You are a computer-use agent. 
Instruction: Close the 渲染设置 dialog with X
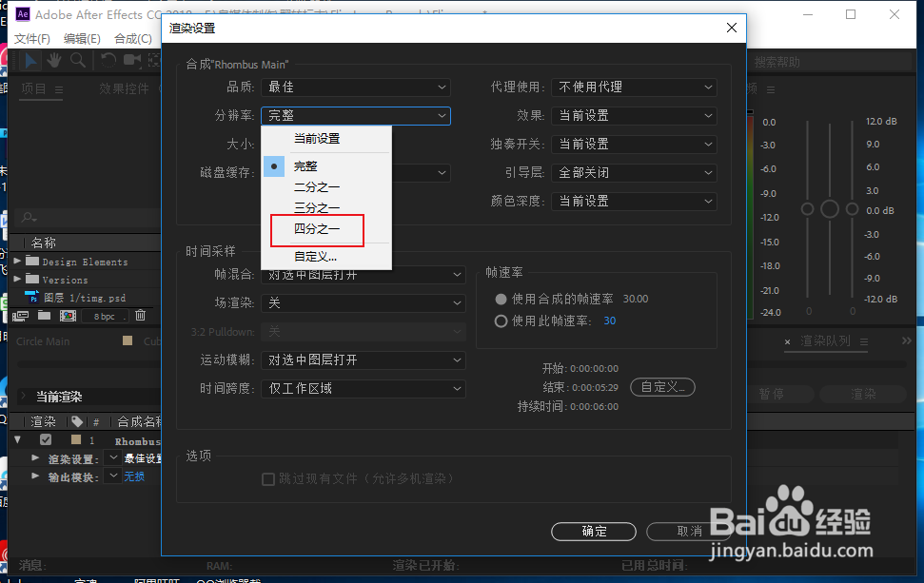(x=732, y=28)
